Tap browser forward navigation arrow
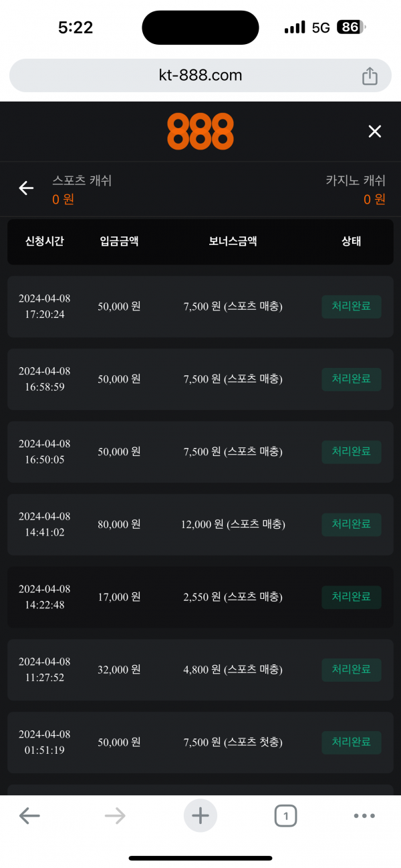Viewport: 401px width, 868px height. click(x=115, y=815)
